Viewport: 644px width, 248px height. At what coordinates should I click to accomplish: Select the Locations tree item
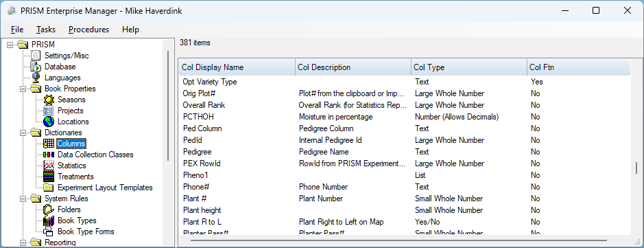point(73,122)
